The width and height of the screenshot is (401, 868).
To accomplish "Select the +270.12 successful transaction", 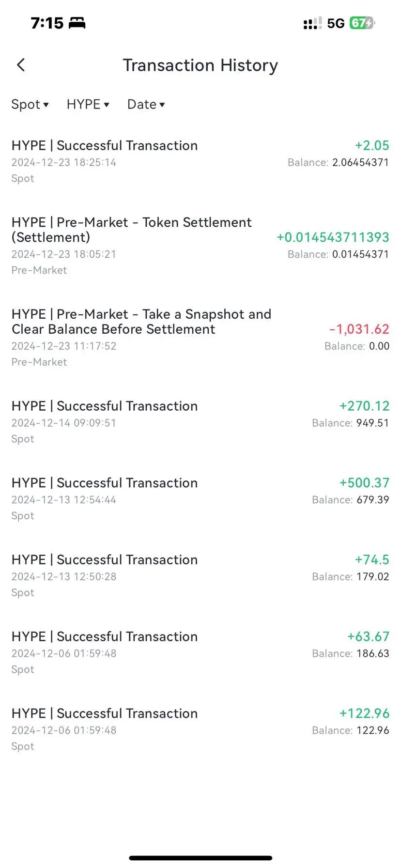I will pyautogui.click(x=200, y=422).
